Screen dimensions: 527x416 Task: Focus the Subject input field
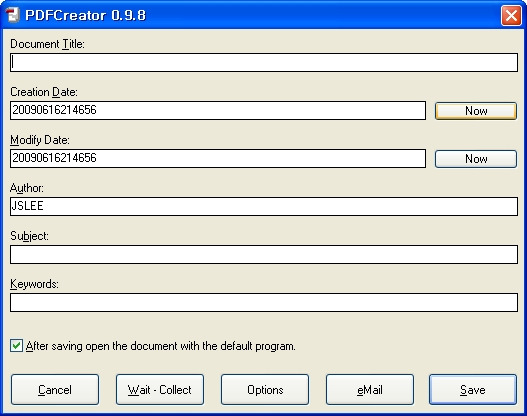[264, 254]
